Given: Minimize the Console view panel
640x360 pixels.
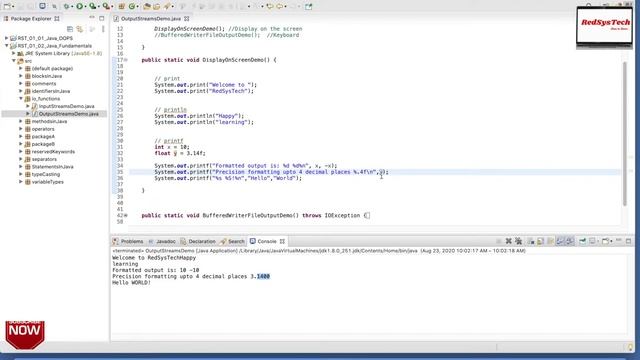Looking at the screenshot, I should (x=618, y=240).
